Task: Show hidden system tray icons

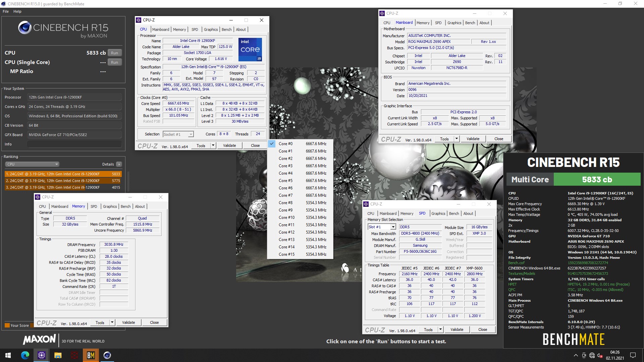Action: [x=576, y=355]
